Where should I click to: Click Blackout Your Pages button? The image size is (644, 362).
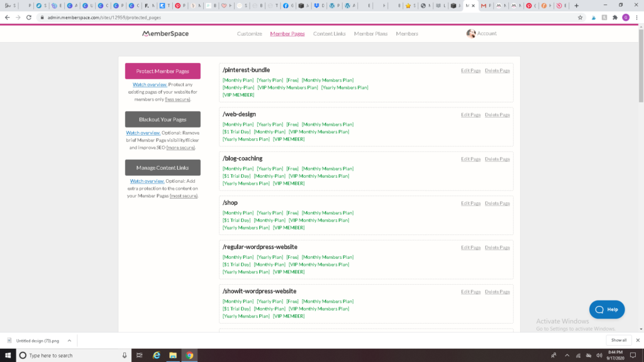pos(163,119)
